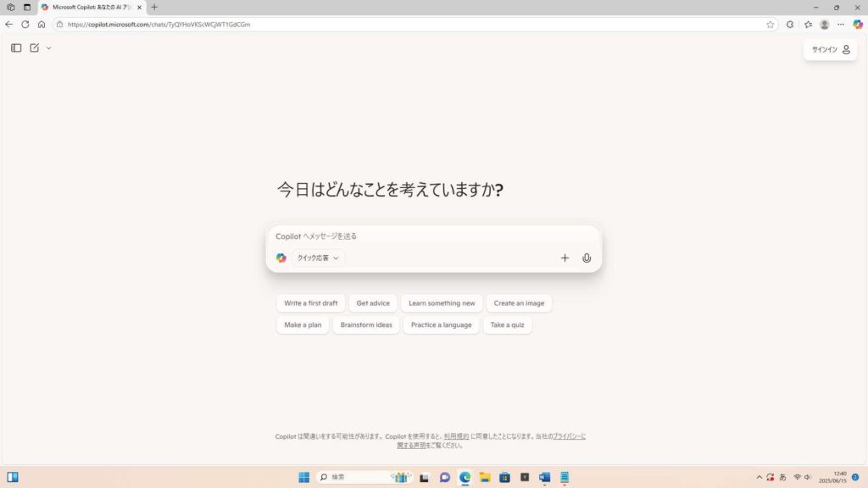Open the volume speaker tray icon

click(808, 477)
